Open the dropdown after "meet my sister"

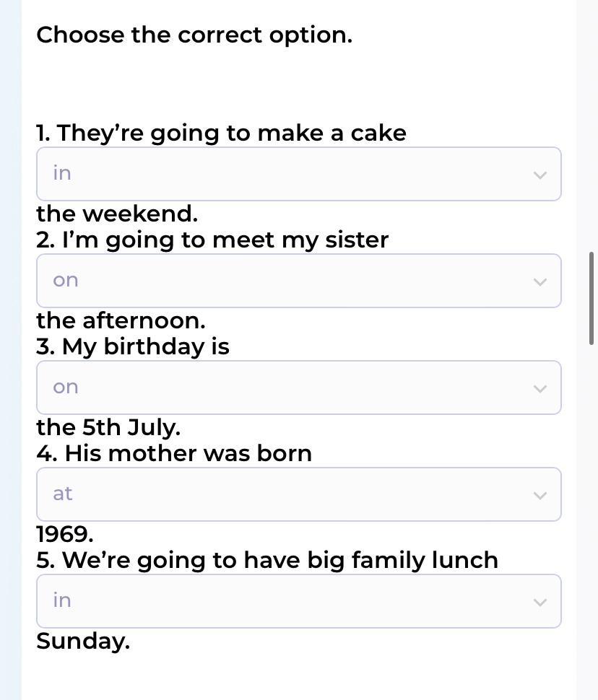tap(298, 281)
